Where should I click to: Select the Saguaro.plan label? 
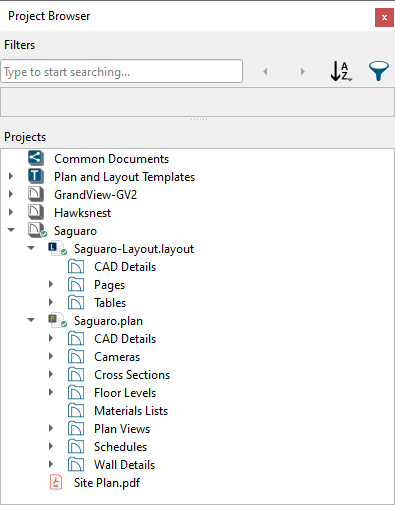(108, 321)
